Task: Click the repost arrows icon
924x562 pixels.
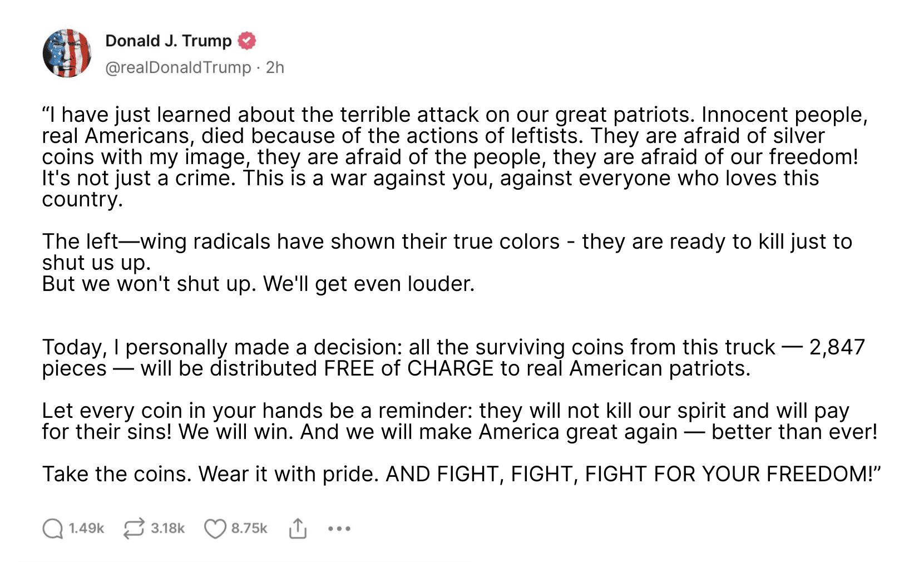Action: (x=134, y=529)
